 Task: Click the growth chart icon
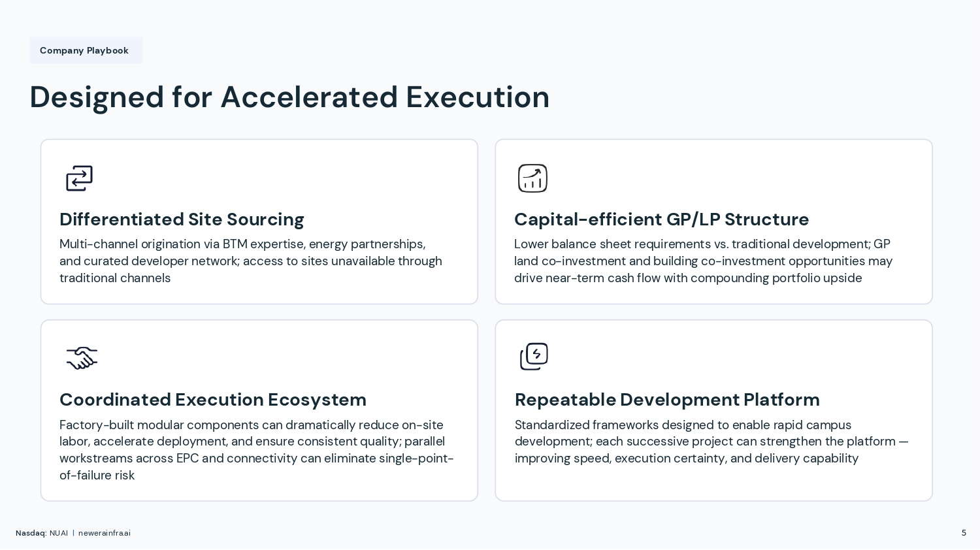(532, 178)
